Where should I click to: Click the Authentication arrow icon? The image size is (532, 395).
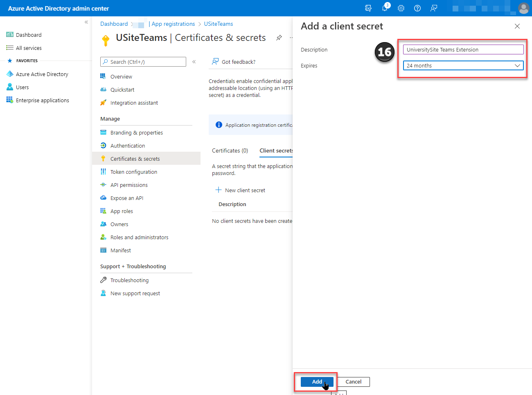tap(103, 146)
